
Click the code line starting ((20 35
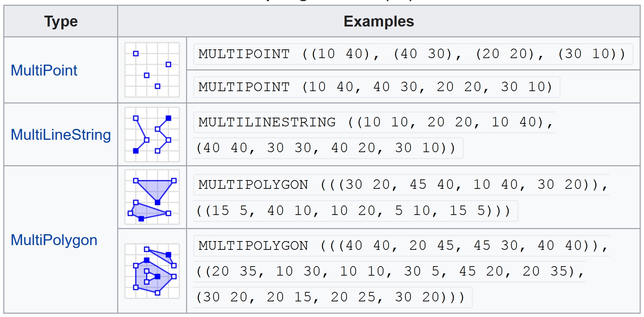[390, 271]
